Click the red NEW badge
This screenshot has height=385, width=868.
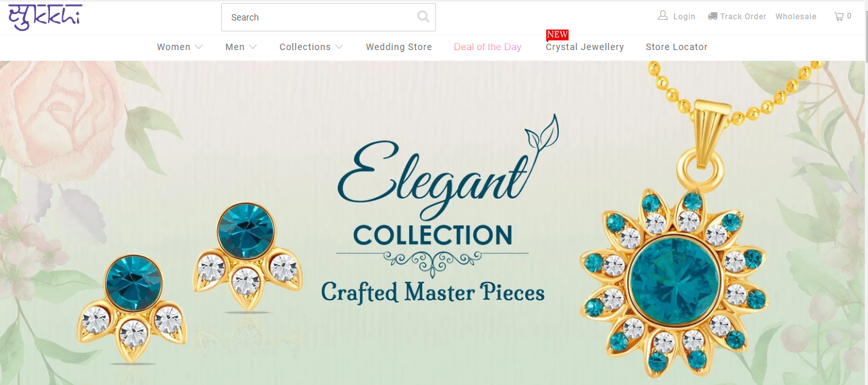click(x=557, y=35)
